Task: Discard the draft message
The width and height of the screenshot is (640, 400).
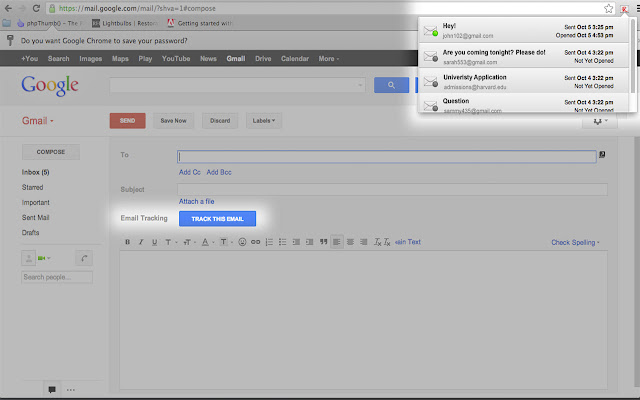Action: pos(220,121)
